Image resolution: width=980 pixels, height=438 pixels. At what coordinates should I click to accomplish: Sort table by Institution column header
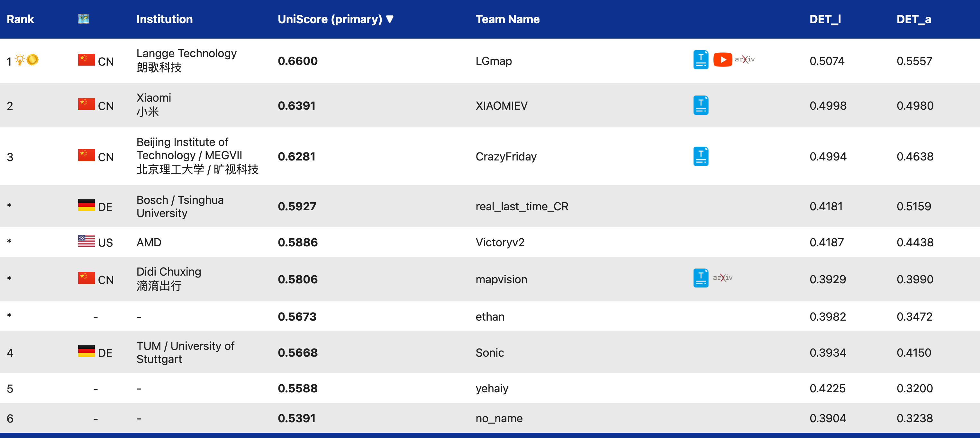tap(164, 19)
